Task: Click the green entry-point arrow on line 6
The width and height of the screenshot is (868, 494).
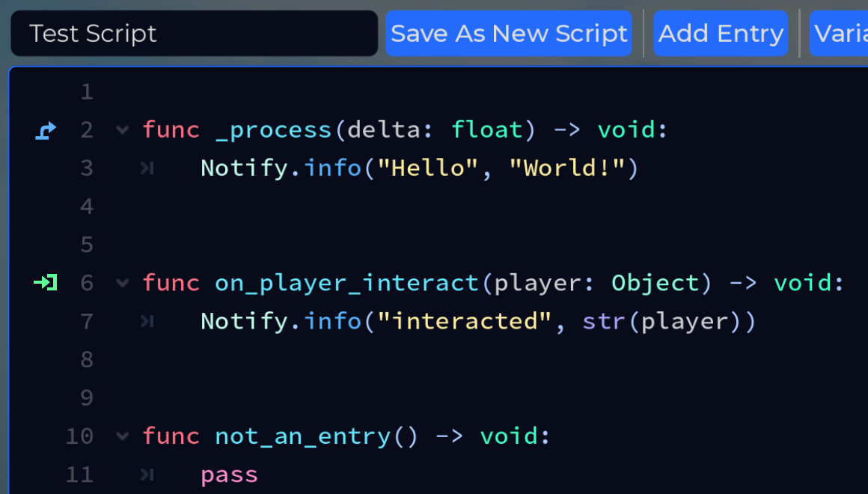Action: 44,283
